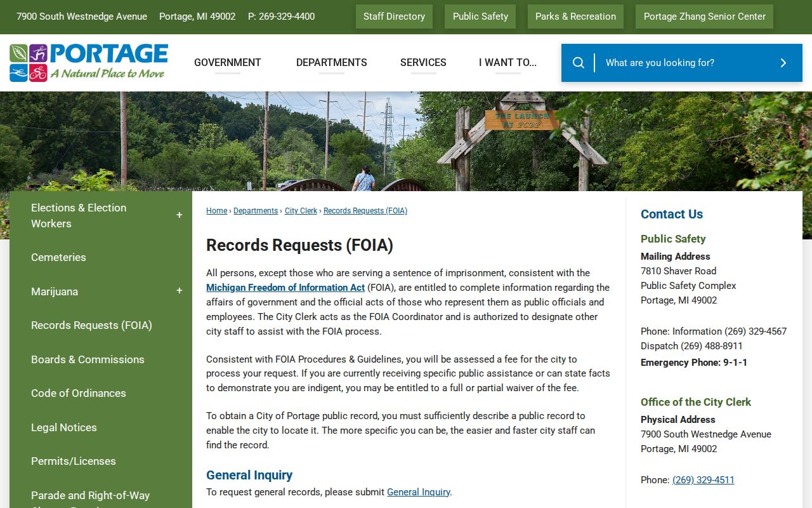Open the Departments menu
The width and height of the screenshot is (812, 508).
(x=331, y=62)
